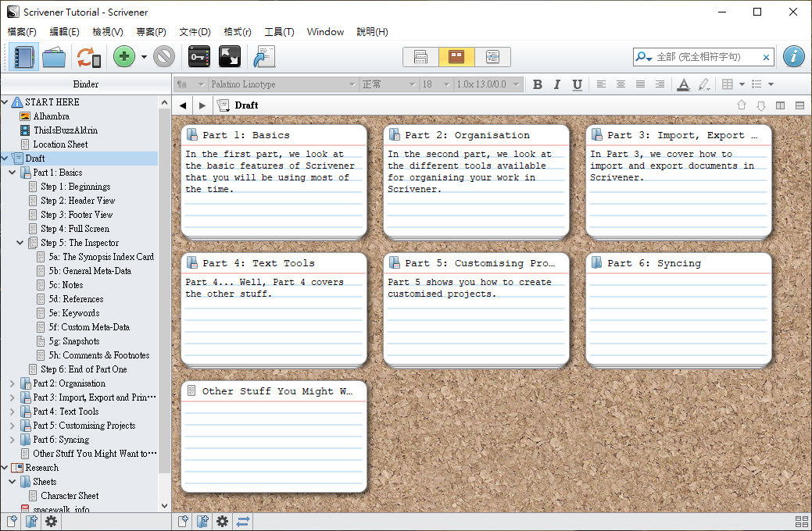Click the green Add item button

click(123, 57)
